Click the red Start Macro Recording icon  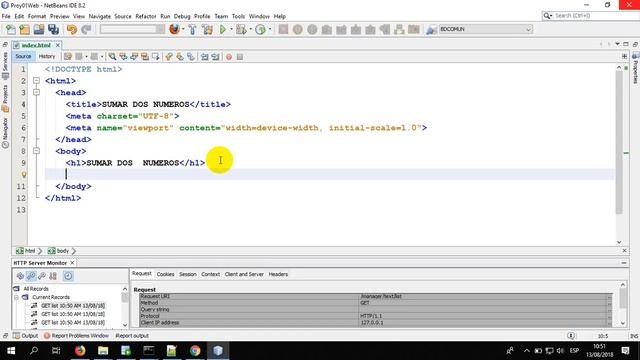229,57
